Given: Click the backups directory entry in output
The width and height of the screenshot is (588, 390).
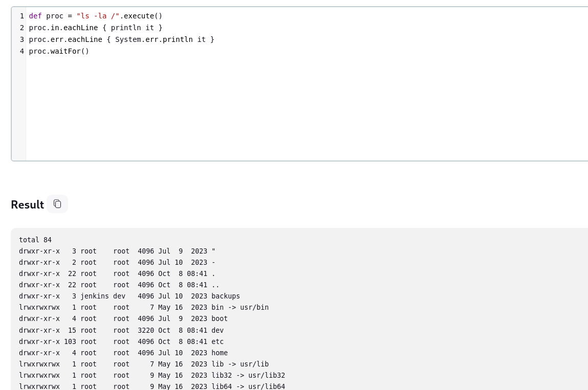Looking at the screenshot, I should point(226,296).
